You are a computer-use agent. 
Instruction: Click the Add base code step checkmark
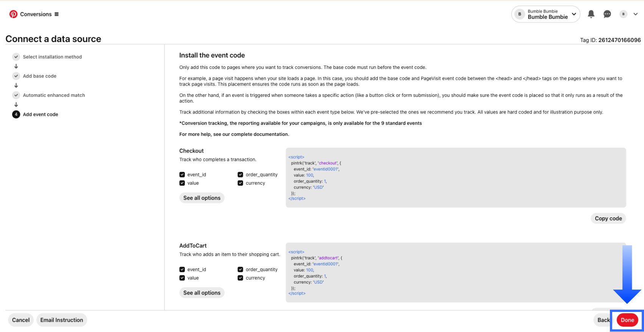(x=16, y=76)
